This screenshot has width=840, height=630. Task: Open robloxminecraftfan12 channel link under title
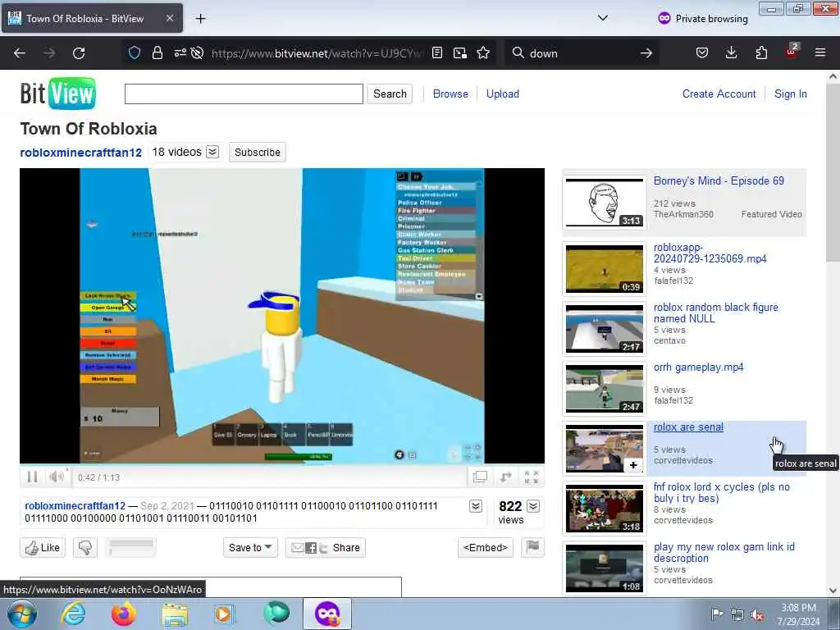81,153
